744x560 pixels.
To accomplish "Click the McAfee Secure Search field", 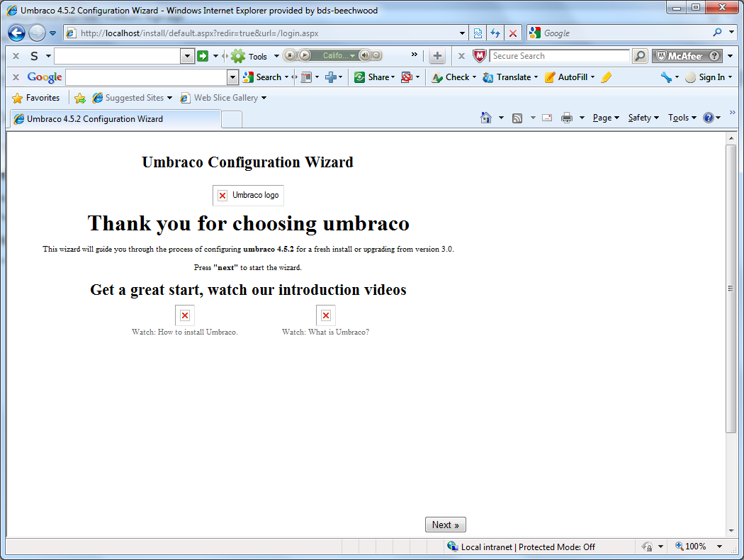I will pos(560,56).
